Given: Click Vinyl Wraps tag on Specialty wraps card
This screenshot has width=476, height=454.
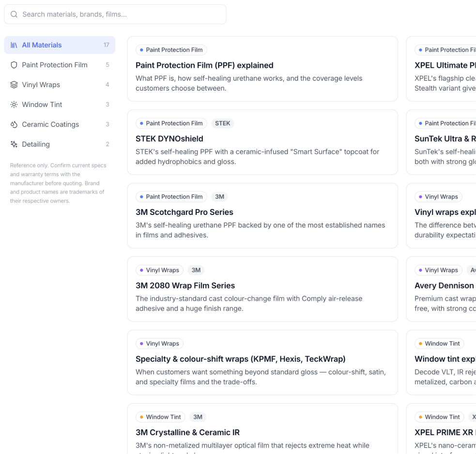Looking at the screenshot, I should point(159,344).
